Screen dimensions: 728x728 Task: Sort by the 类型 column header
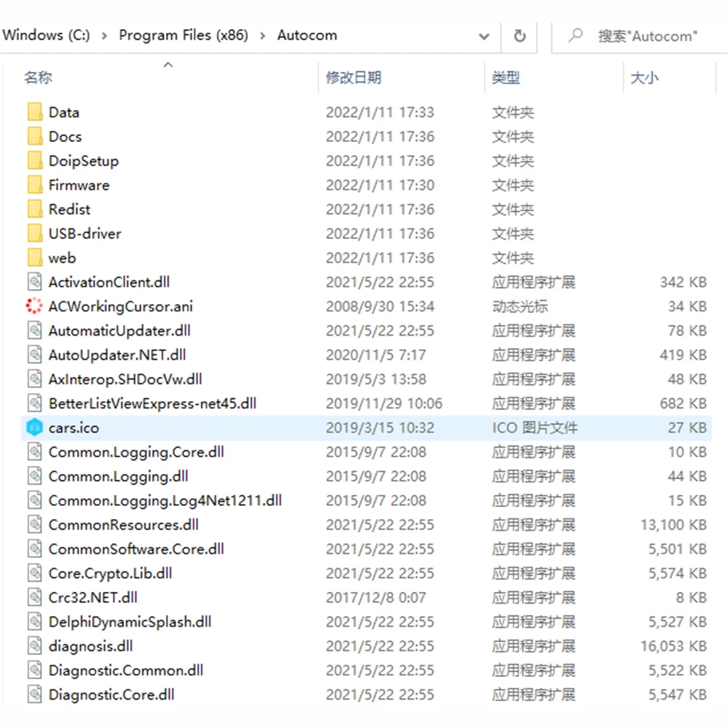[x=506, y=77]
